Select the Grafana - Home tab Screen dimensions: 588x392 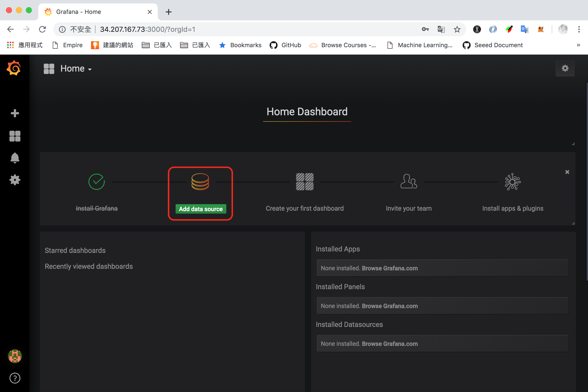click(98, 12)
